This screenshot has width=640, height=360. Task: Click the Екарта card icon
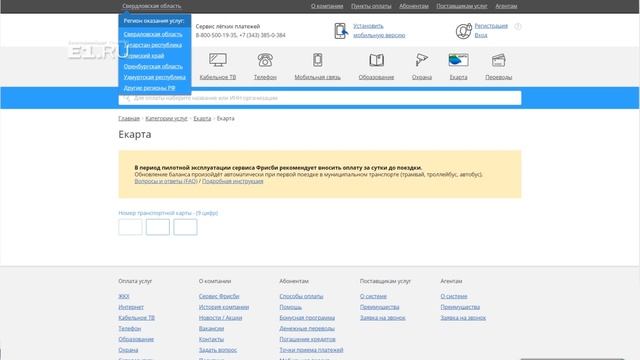(x=458, y=60)
